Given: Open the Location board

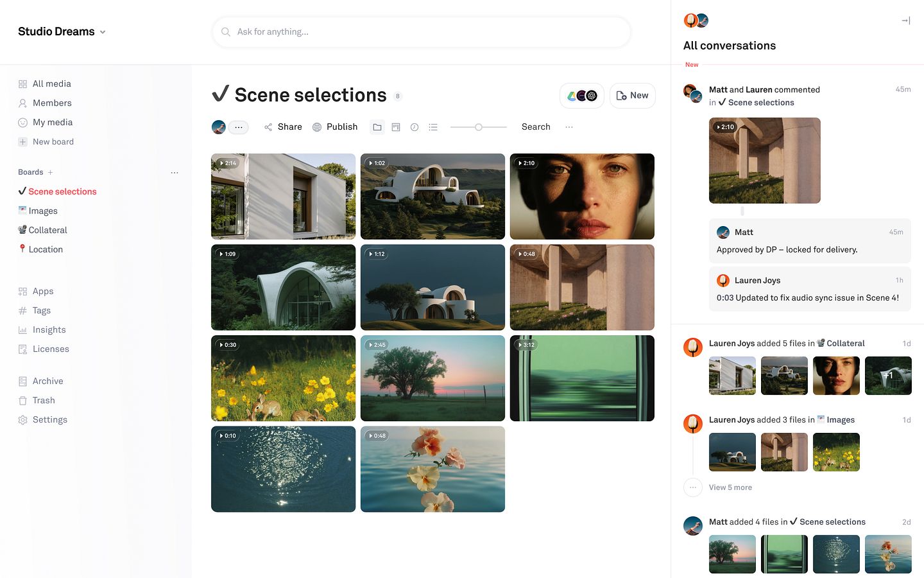Looking at the screenshot, I should (x=45, y=249).
